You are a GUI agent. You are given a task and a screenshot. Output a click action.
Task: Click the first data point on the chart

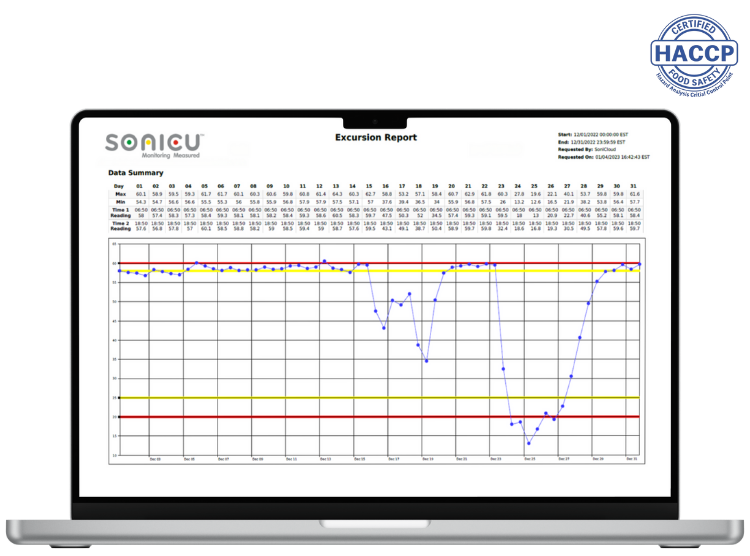coord(119,270)
